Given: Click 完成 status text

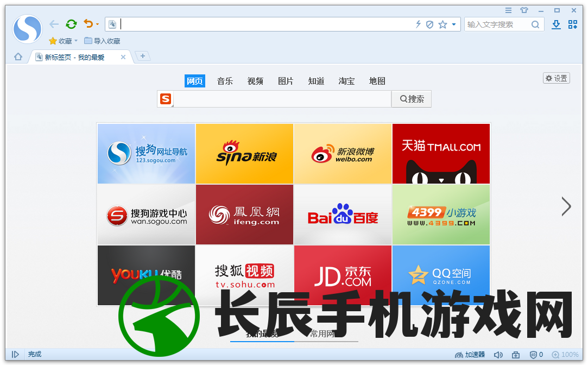Looking at the screenshot, I should (x=35, y=354).
